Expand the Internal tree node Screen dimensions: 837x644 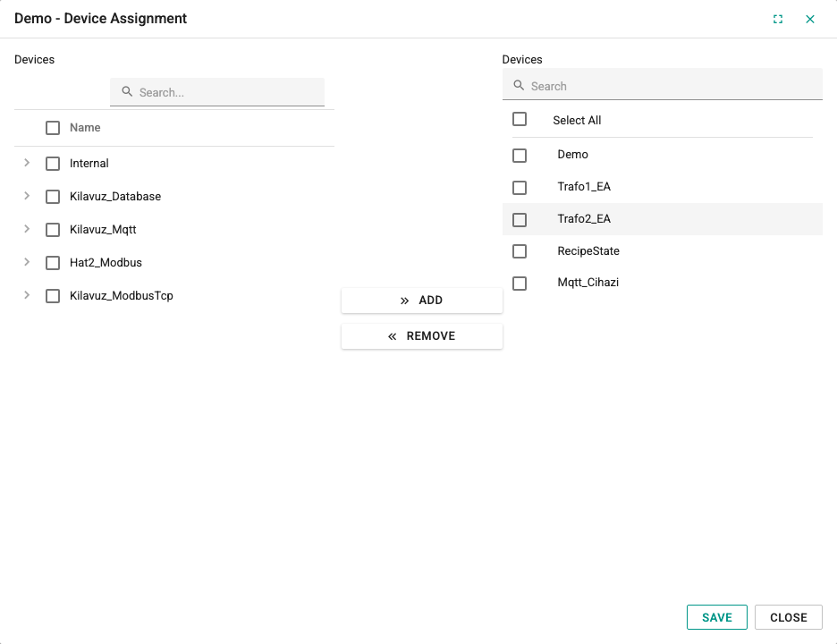coord(27,163)
